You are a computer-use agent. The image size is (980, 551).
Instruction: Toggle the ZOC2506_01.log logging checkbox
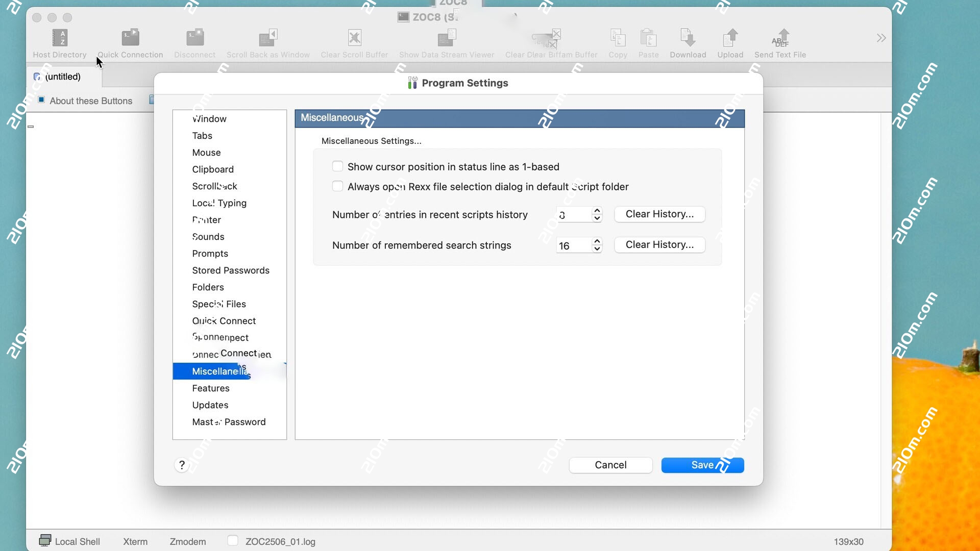click(233, 540)
